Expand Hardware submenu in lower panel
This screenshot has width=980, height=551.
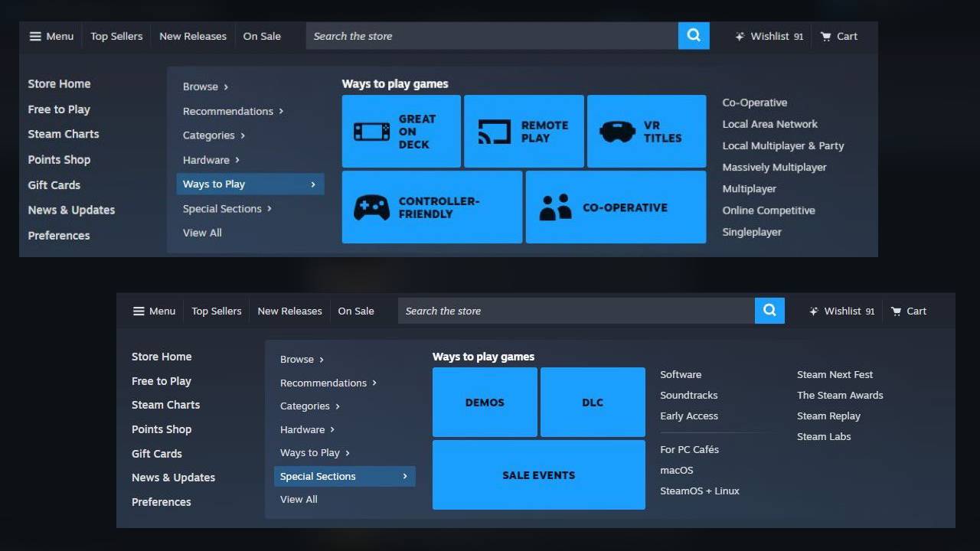pyautogui.click(x=307, y=429)
